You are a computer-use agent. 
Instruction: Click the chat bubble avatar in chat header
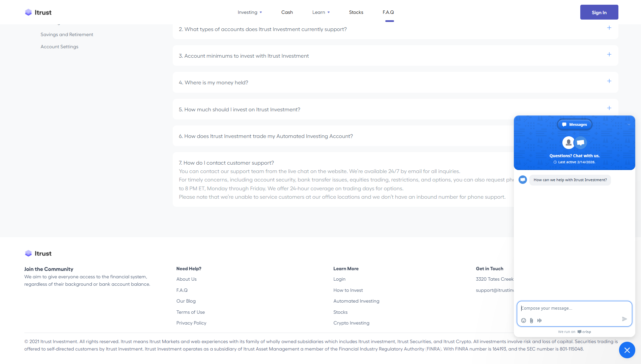click(581, 142)
